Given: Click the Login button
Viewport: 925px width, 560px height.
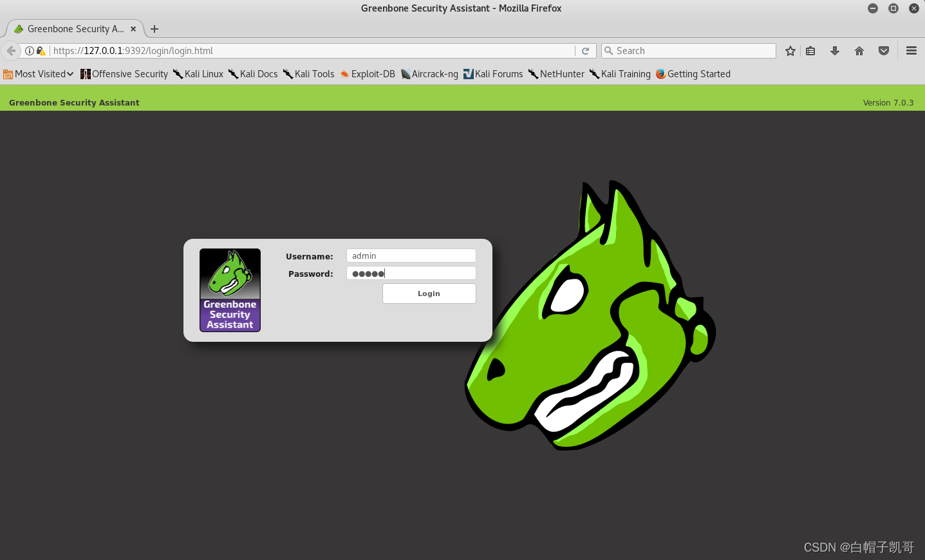Looking at the screenshot, I should click(429, 294).
